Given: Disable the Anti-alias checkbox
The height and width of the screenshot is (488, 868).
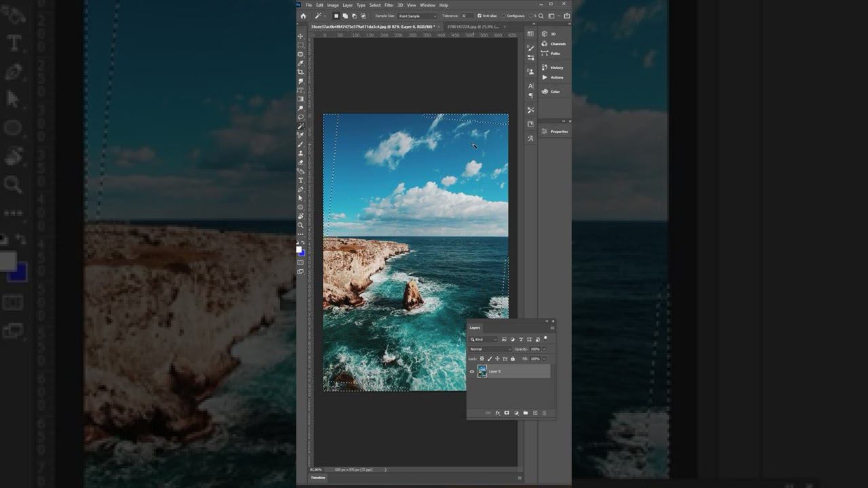Looking at the screenshot, I should point(479,16).
